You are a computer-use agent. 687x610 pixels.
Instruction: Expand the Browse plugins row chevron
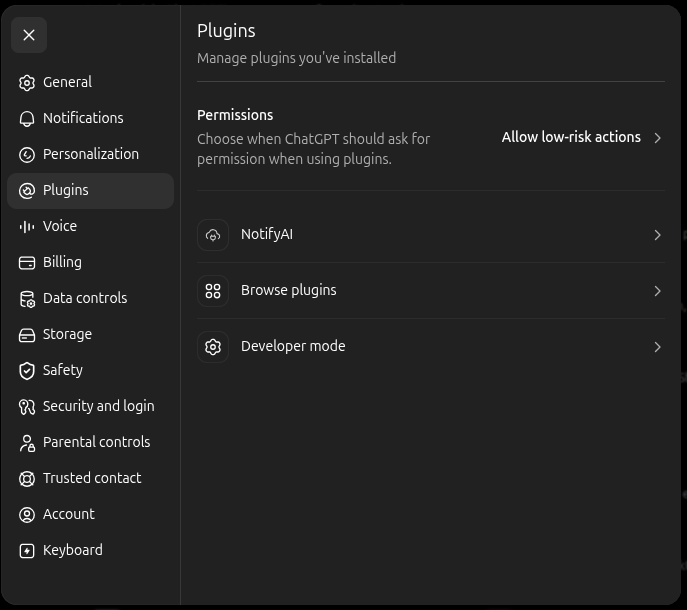pyautogui.click(x=657, y=291)
